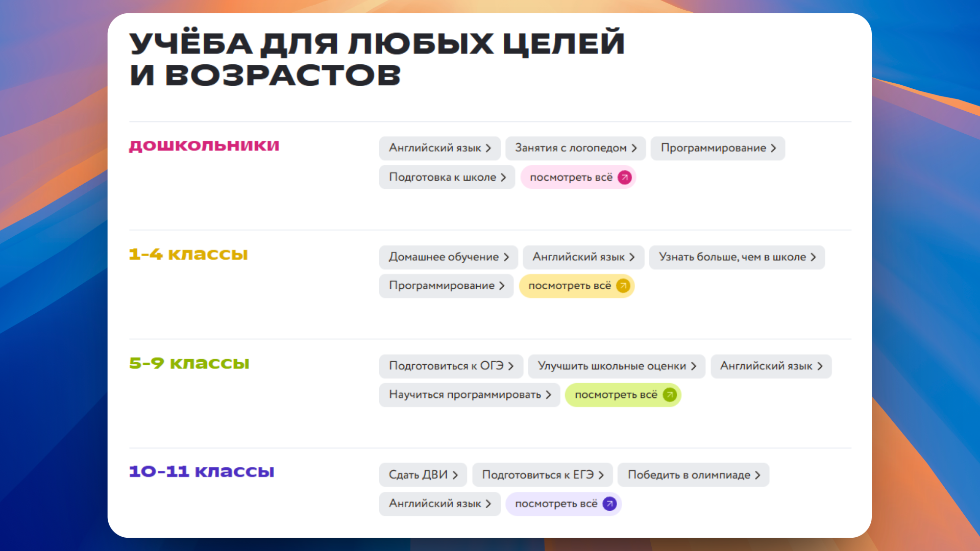The image size is (980, 551).
Task: Expand "Улучшить школьные оценки" via its chevron
Action: point(694,366)
